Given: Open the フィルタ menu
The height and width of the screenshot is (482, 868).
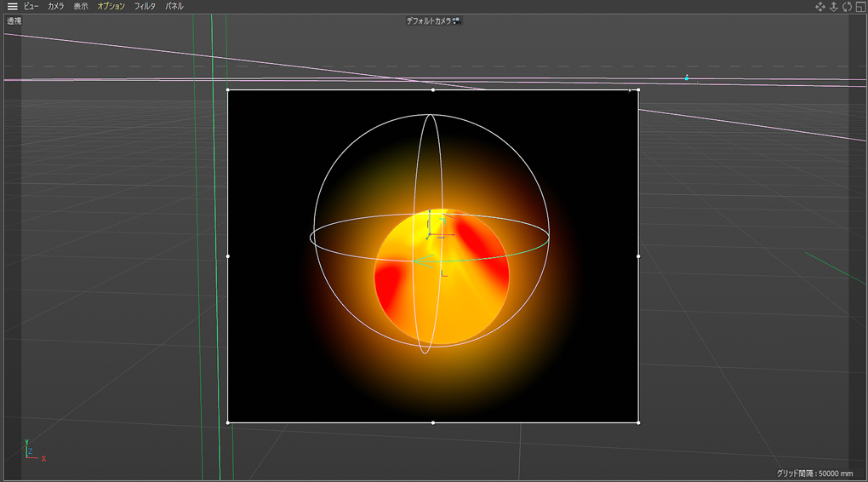Looking at the screenshot, I should point(145,6).
